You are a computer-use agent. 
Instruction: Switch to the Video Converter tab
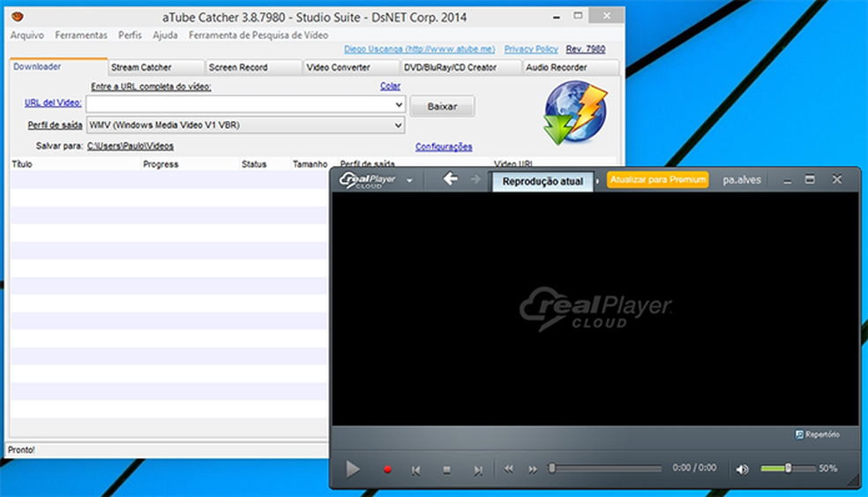[x=351, y=67]
